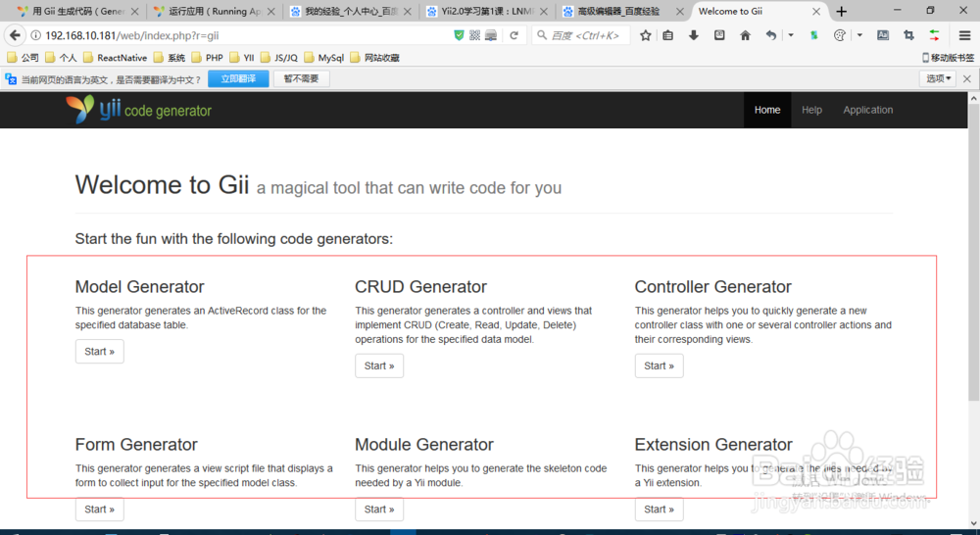Viewport: 980px width, 535px height.
Task: Open the 系统 bookmarks folder
Action: pyautogui.click(x=170, y=58)
